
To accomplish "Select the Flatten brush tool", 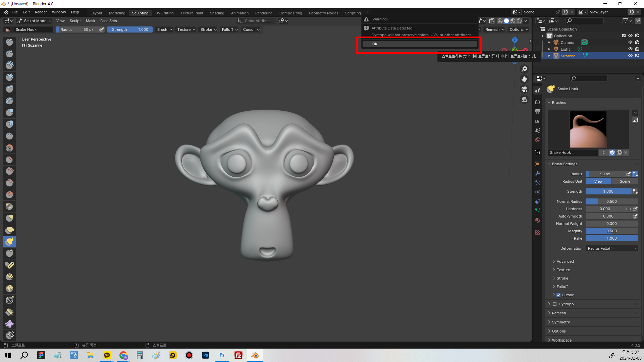I will 9,160.
